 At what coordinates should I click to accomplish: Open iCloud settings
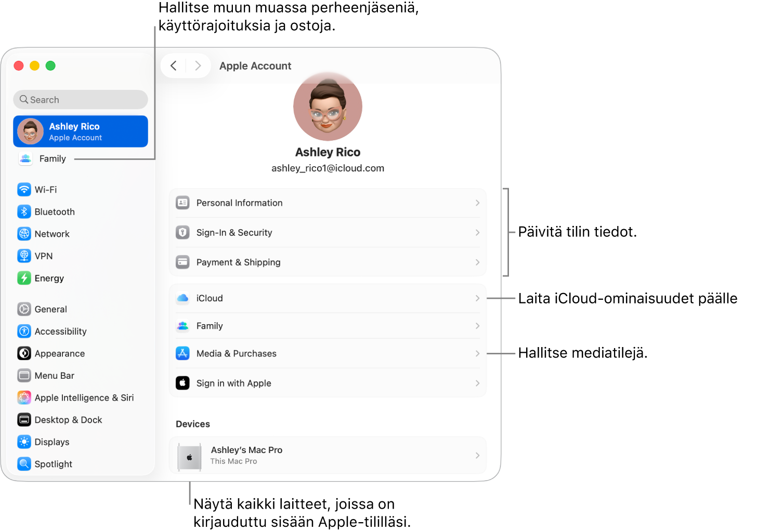(x=328, y=298)
